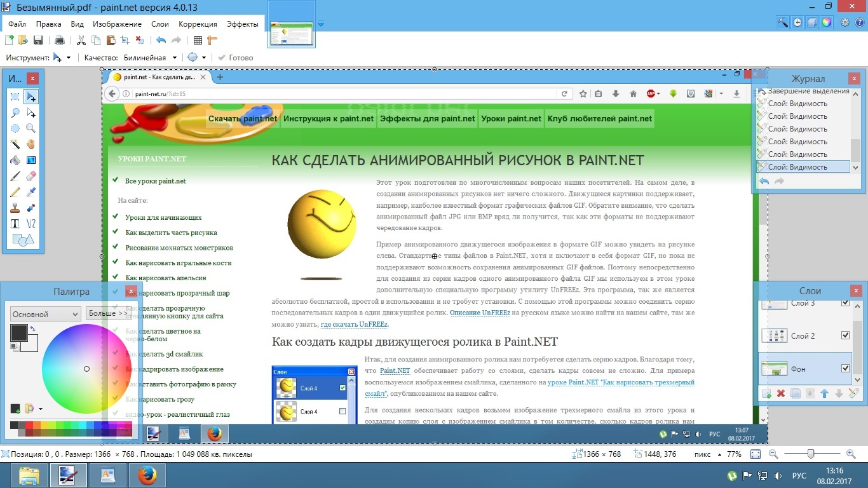868x488 pixels.
Task: Click the Paste clipboard icon
Action: click(110, 41)
